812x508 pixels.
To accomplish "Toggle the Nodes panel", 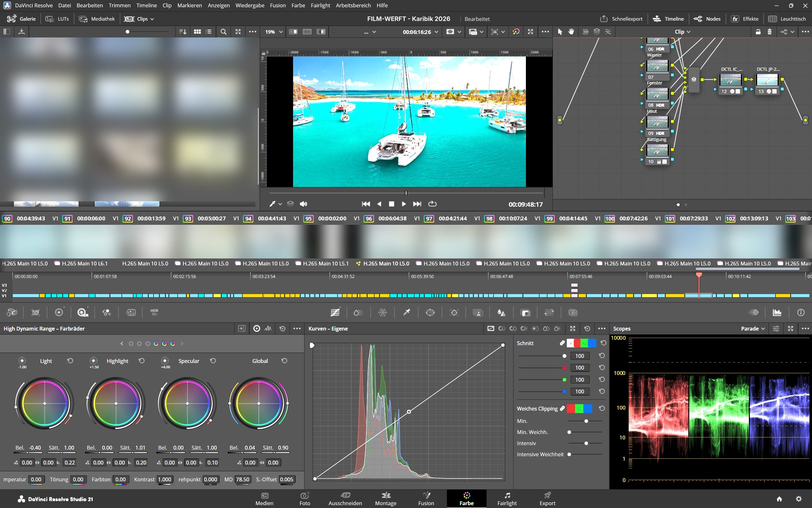I will pyautogui.click(x=707, y=19).
